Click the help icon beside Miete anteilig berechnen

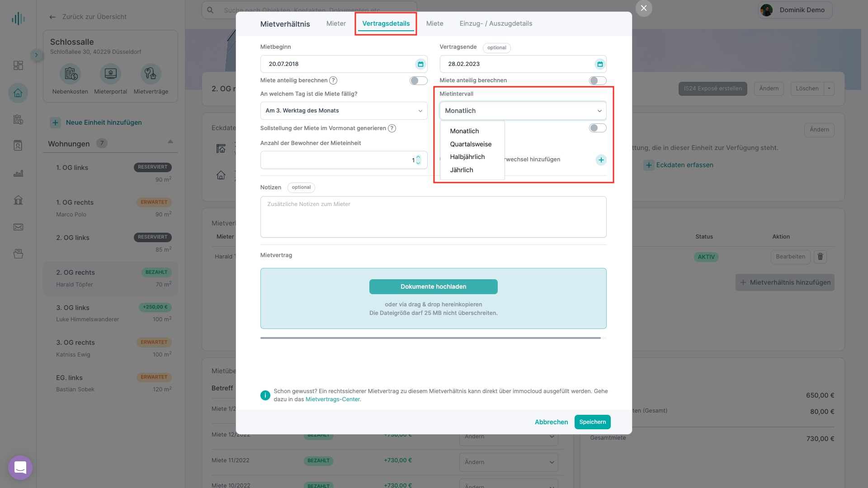333,80
